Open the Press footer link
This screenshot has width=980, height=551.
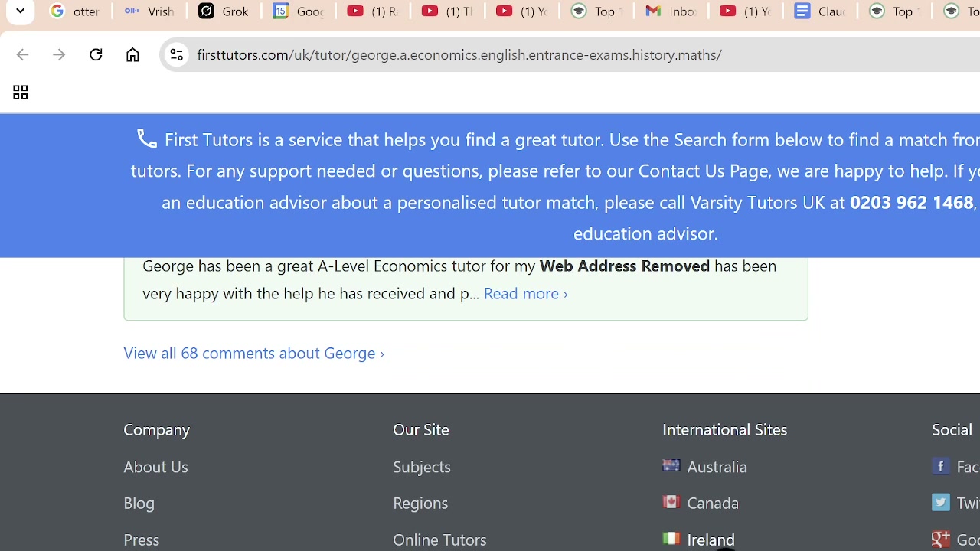(x=141, y=540)
